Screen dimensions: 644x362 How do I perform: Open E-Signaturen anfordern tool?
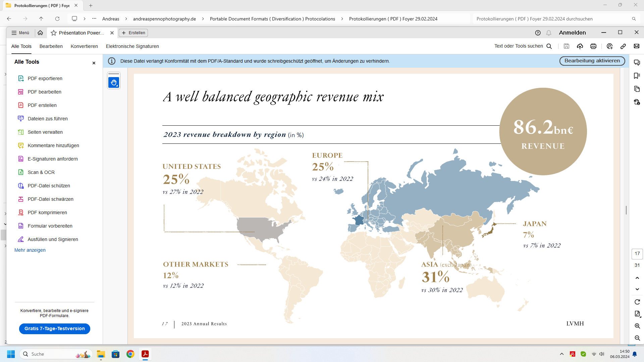53,159
